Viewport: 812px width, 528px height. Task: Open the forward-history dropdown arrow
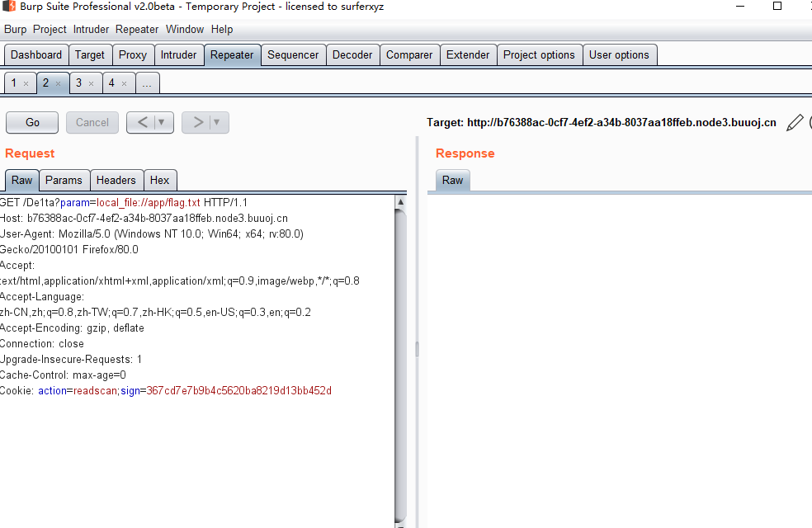pos(217,122)
